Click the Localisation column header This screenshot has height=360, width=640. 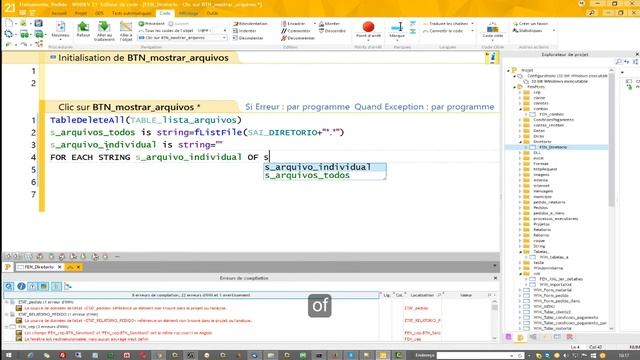pos(422,295)
